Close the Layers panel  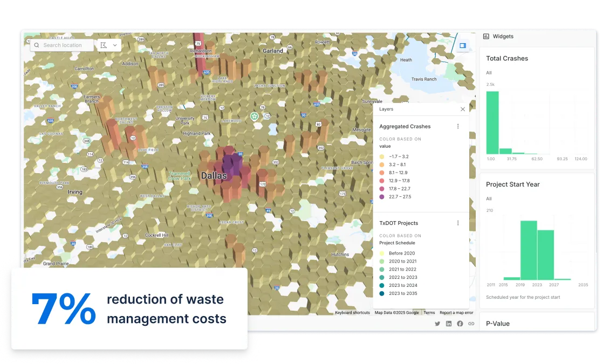pos(462,109)
